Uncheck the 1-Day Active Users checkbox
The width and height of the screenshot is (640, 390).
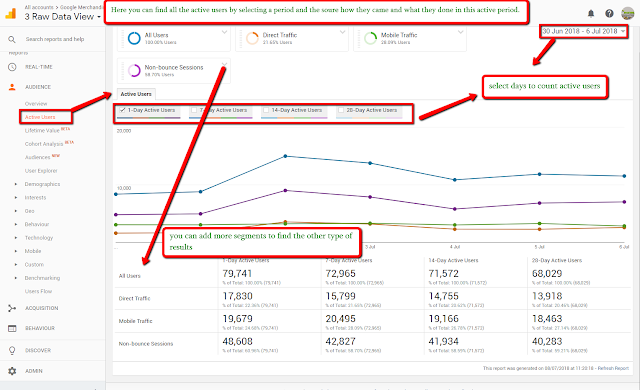(122, 110)
